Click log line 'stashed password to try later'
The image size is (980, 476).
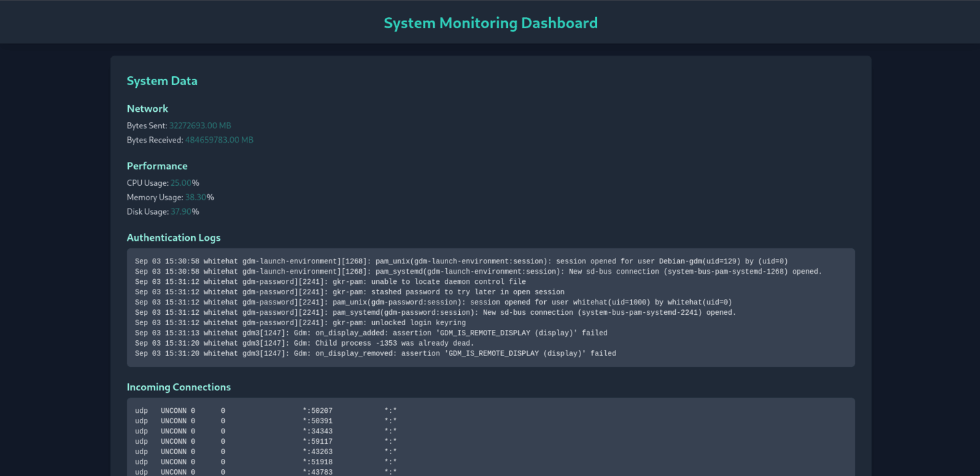350,292
